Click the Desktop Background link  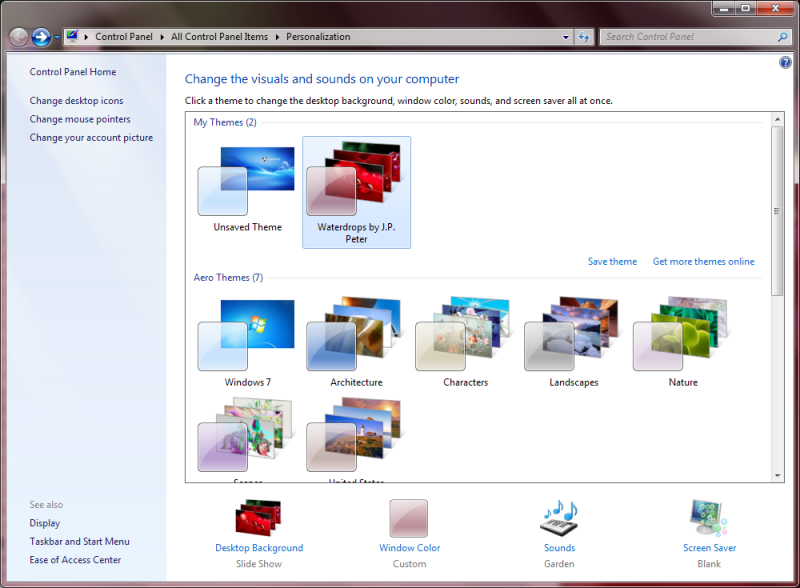click(x=259, y=548)
